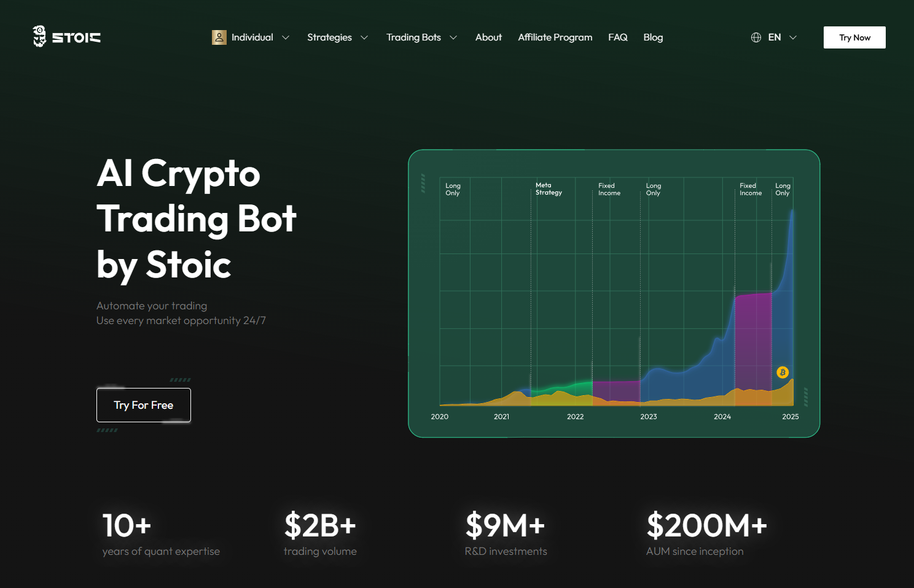Go to the Blog

click(653, 37)
